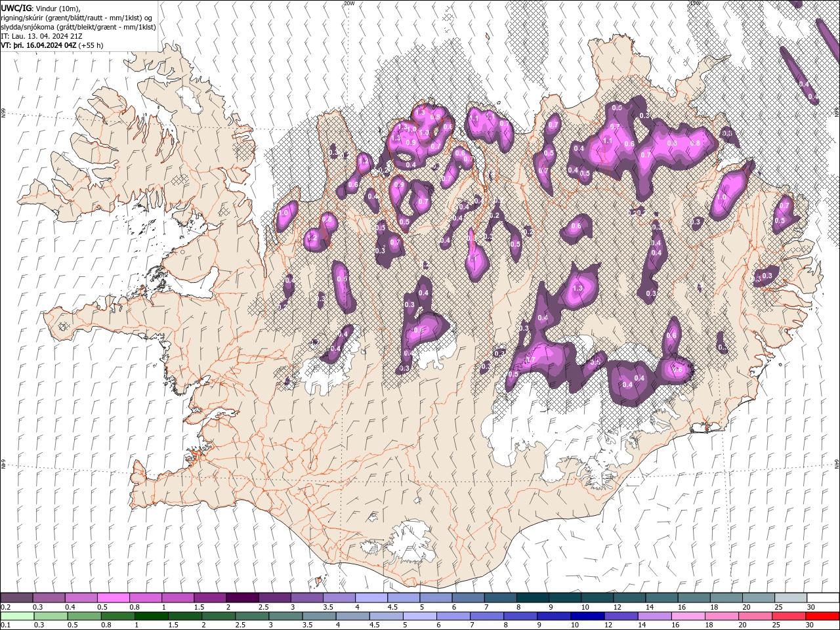Image resolution: width=840 pixels, height=630 pixels.
Task: Pick the 4 mm pale periwinkle snow swatch
Action: 371,598
